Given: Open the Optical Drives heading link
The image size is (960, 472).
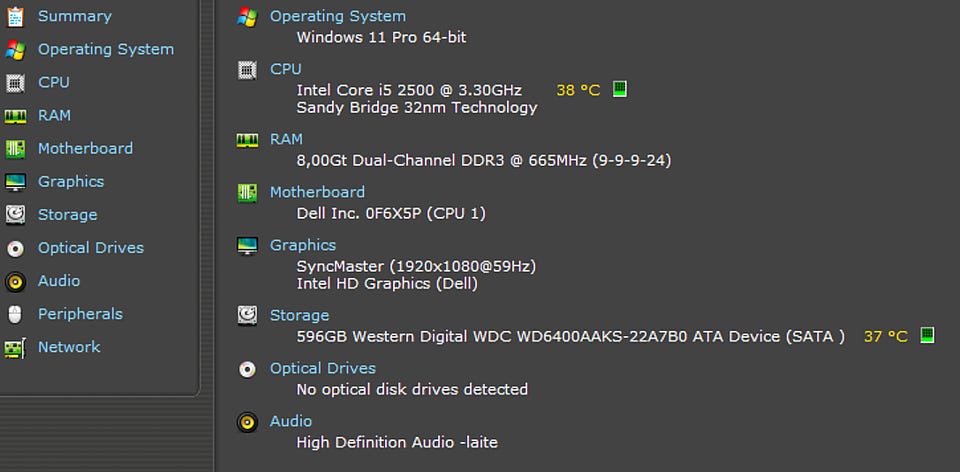Looking at the screenshot, I should [323, 369].
